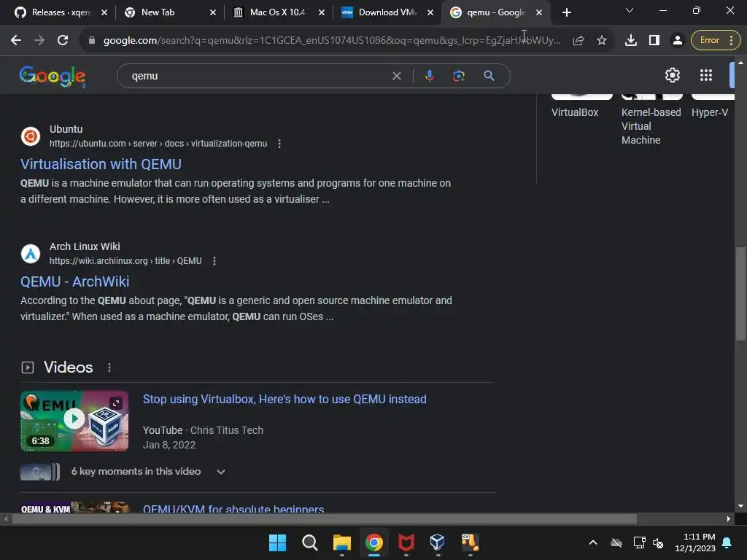Open Windows taskbar search

(x=309, y=542)
